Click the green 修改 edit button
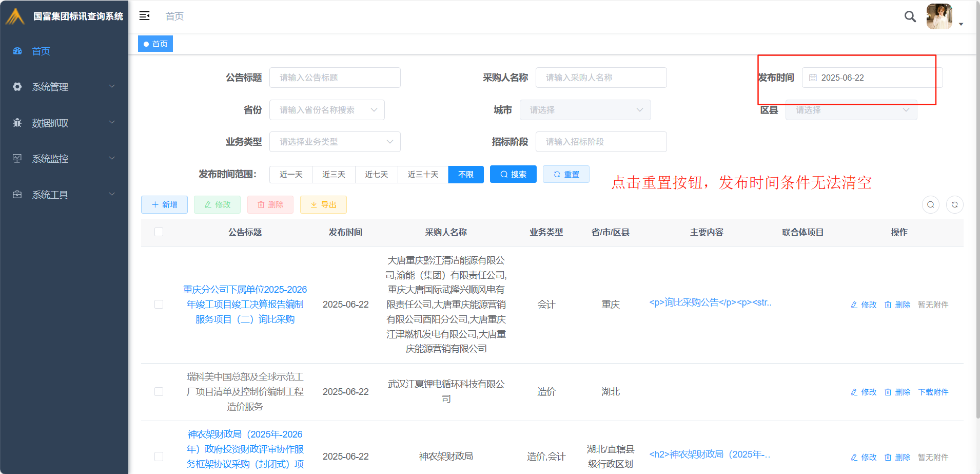Viewport: 980px width, 474px height. point(217,204)
